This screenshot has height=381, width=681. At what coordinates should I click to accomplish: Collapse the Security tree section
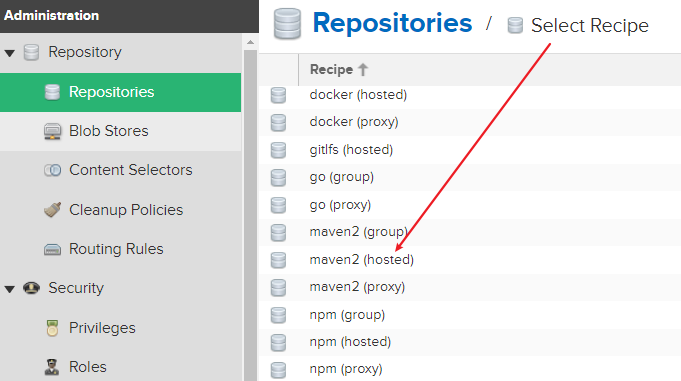tap(10, 289)
